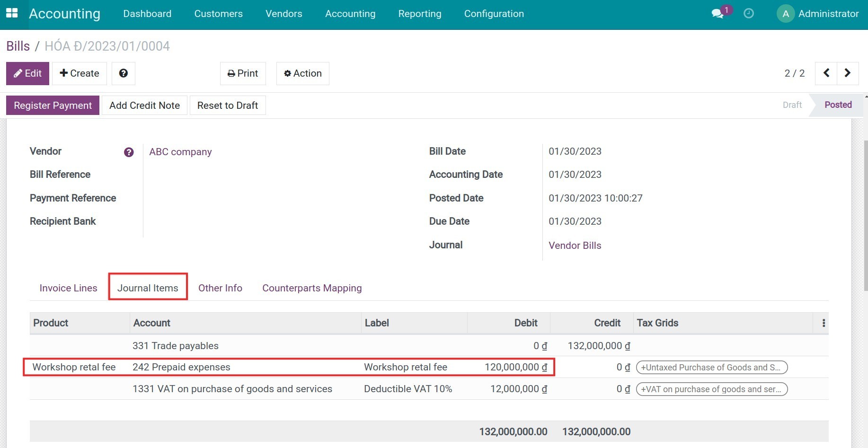Screen dimensions: 868x448
Task: Open the Action dropdown menu
Action: tap(302, 73)
